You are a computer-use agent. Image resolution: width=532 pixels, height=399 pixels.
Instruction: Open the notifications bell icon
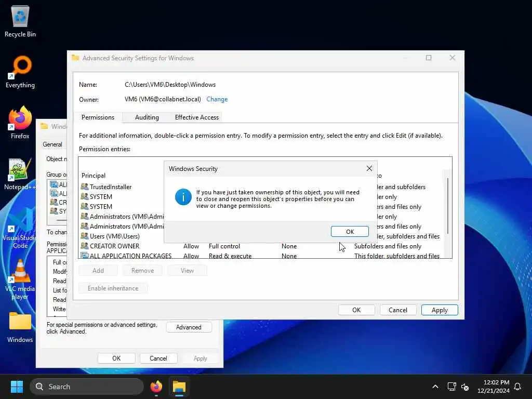[518, 387]
